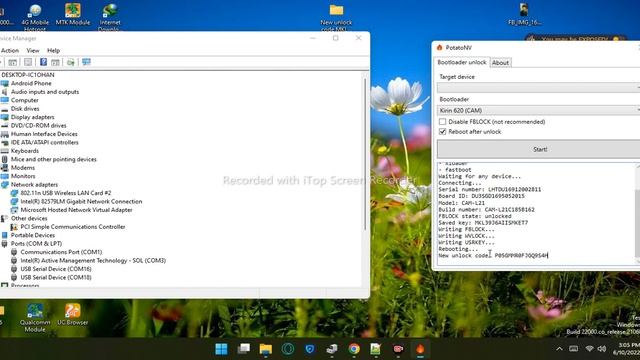640x360 pixels.
Task: Select PCI Simple Communications Controller device
Action: pos(73,227)
